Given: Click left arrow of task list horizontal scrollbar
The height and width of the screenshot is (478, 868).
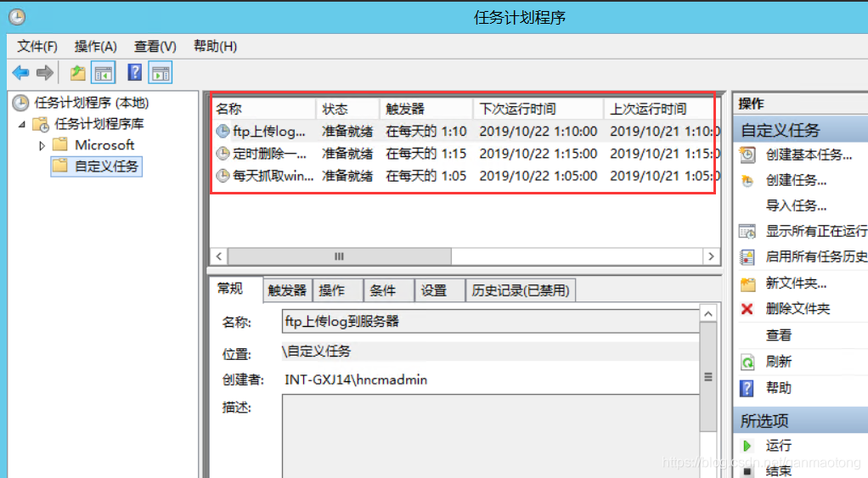Looking at the screenshot, I should (219, 256).
